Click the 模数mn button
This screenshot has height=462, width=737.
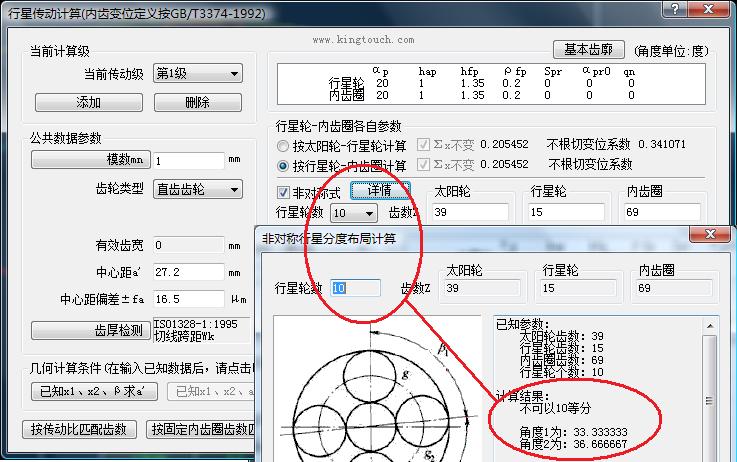[x=91, y=160]
